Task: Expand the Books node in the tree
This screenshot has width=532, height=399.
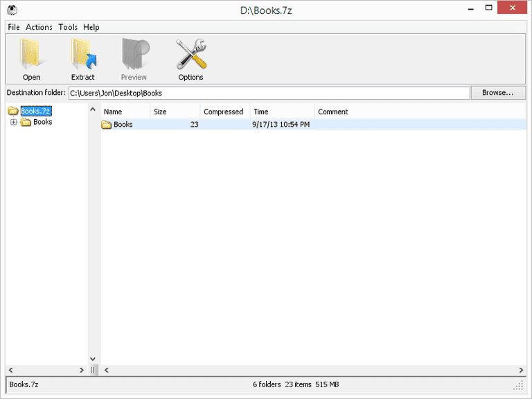Action: (x=13, y=122)
